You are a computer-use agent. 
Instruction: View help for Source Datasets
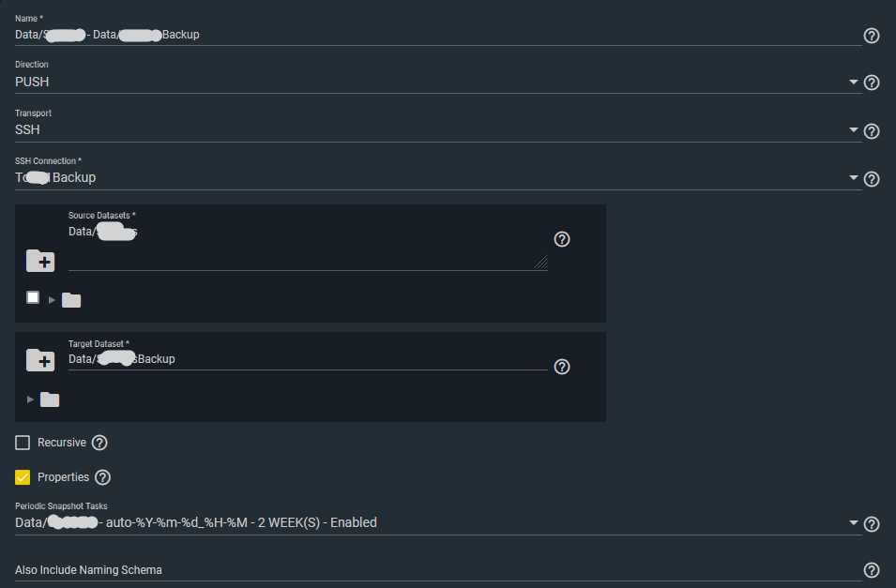pos(562,239)
